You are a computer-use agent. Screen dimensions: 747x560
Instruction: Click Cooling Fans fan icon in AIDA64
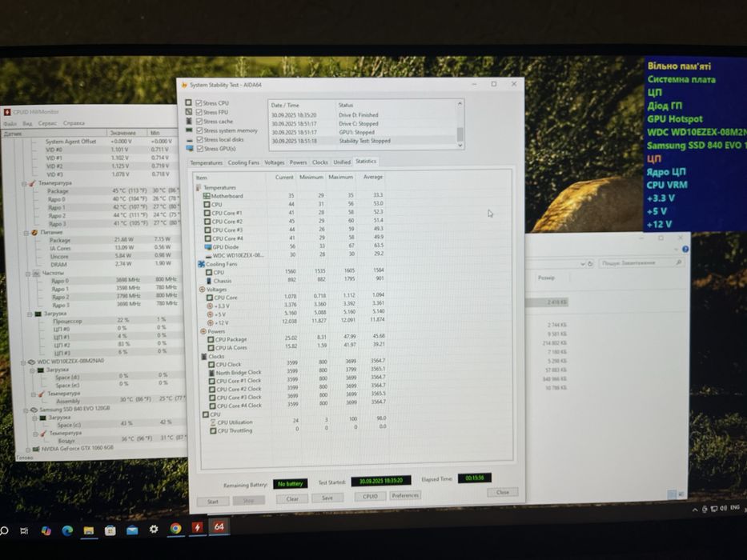coord(202,264)
